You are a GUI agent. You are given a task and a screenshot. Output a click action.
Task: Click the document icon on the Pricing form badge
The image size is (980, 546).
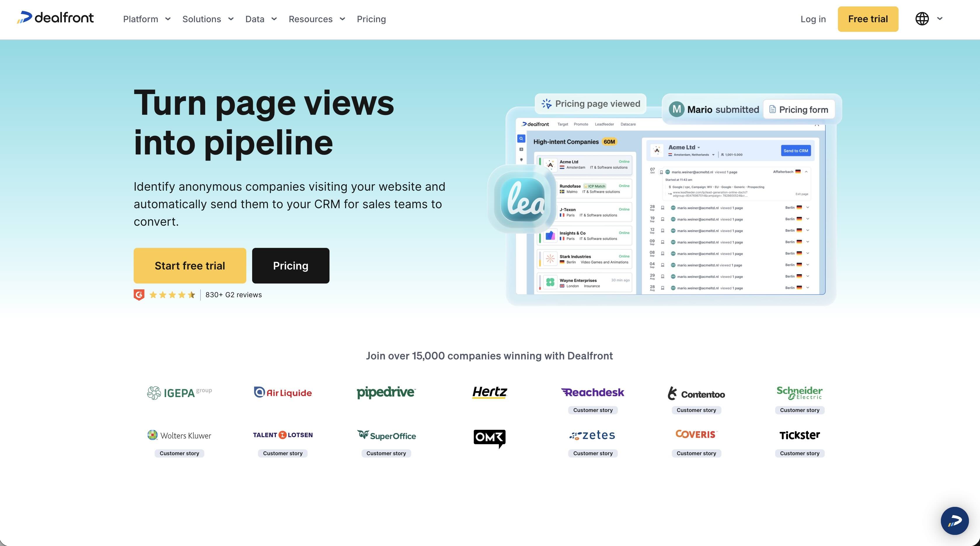[772, 109]
